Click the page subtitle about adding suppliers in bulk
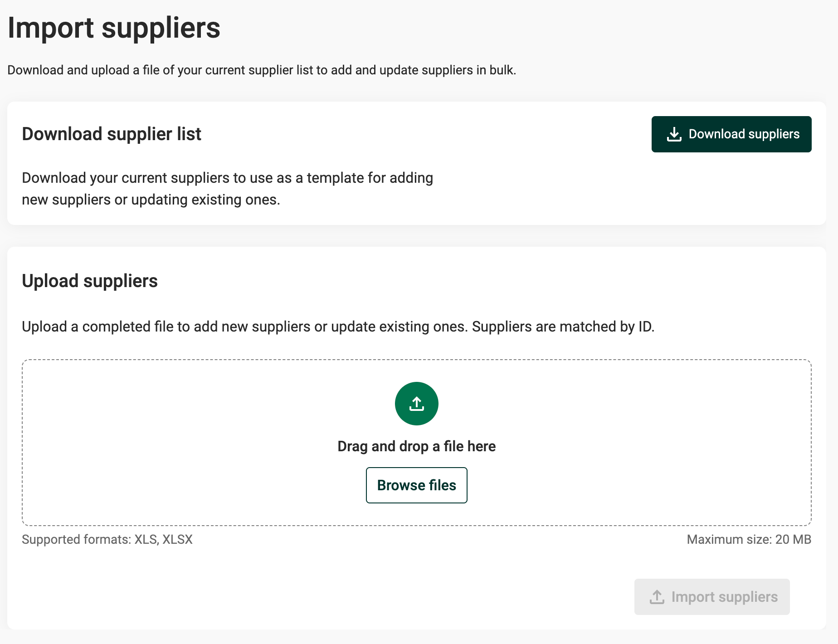This screenshot has height=644, width=838. (x=262, y=70)
